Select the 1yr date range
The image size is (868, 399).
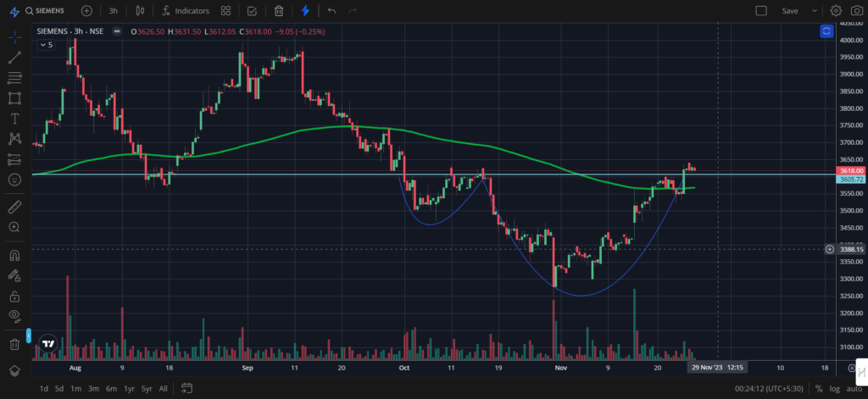(x=129, y=389)
